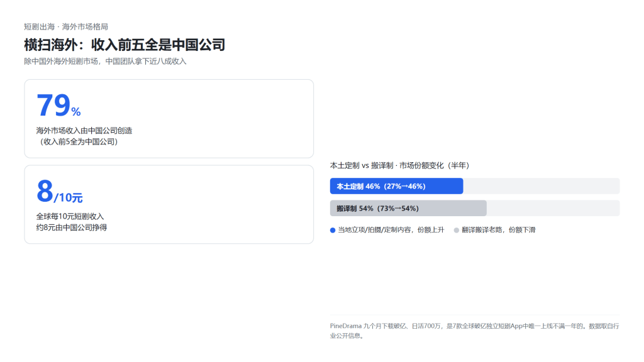Click the headline 横扫海外：收入前五全是中国公司
Screen dimensions: 644x362
coord(125,45)
